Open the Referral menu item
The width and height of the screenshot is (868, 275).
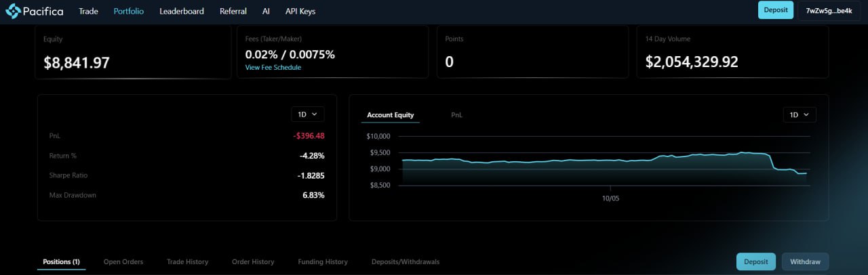pyautogui.click(x=233, y=12)
